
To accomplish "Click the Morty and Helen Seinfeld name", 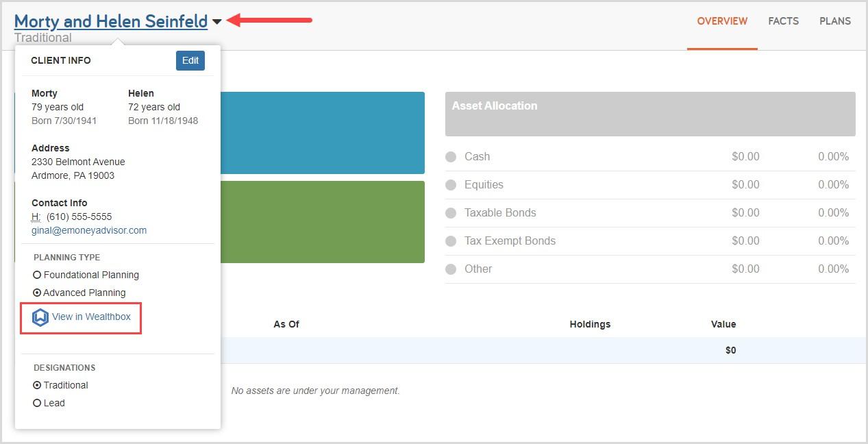I will pos(111,21).
